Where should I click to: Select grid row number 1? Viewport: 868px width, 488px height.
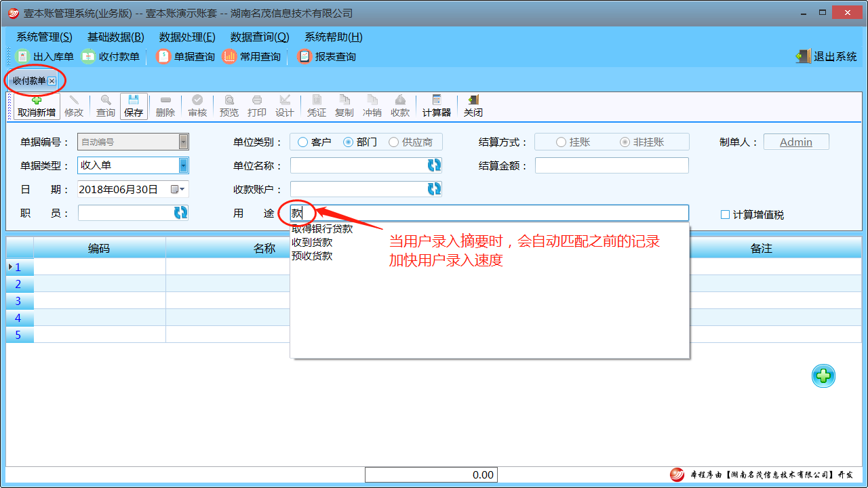click(19, 267)
